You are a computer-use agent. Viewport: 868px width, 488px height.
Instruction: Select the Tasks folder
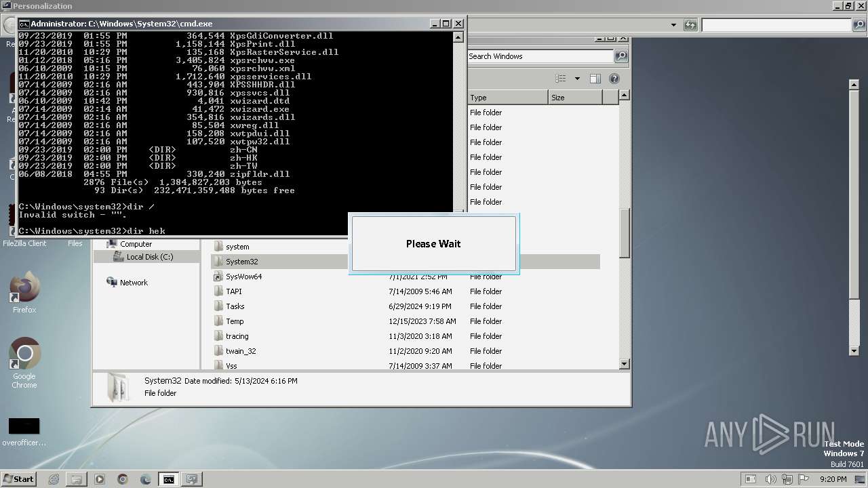pyautogui.click(x=229, y=306)
